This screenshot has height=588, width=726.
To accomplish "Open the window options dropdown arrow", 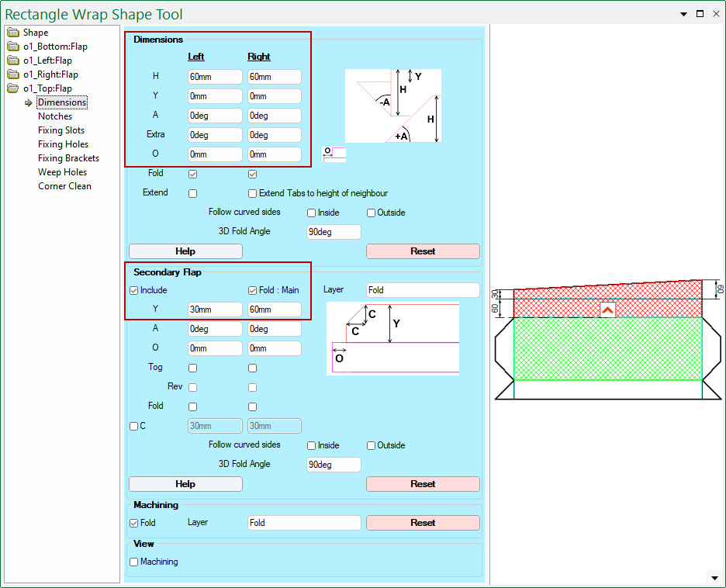I will pos(683,14).
